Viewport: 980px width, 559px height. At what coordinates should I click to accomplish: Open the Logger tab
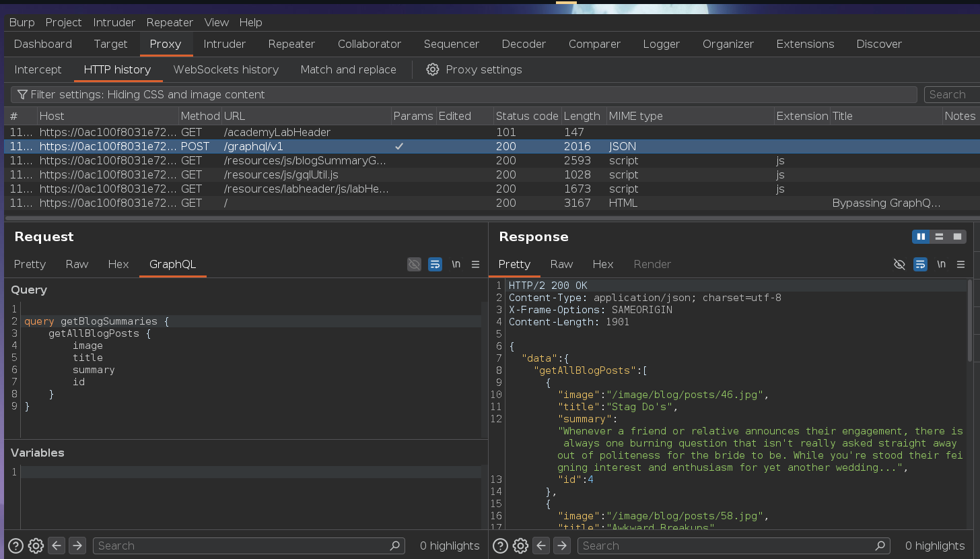pos(662,44)
